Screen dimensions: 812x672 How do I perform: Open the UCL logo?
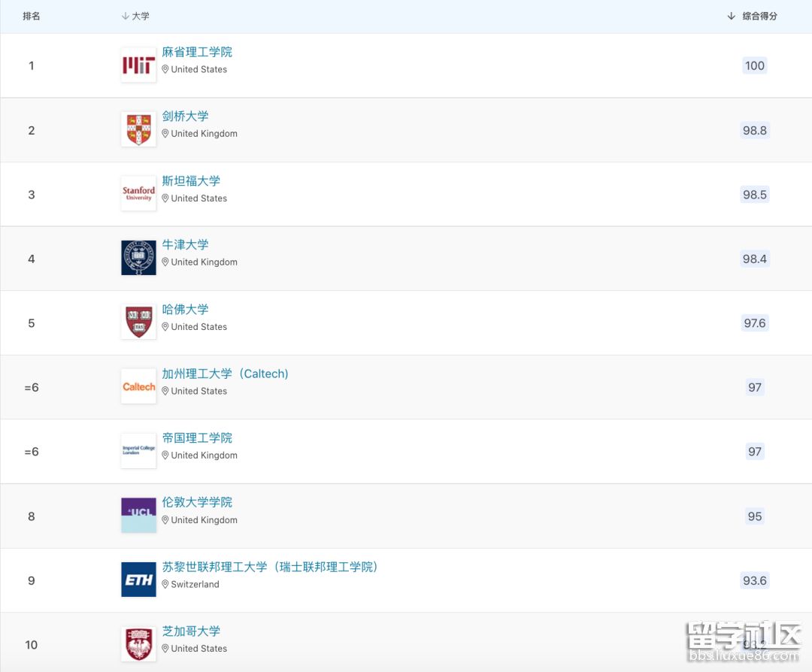pos(138,515)
